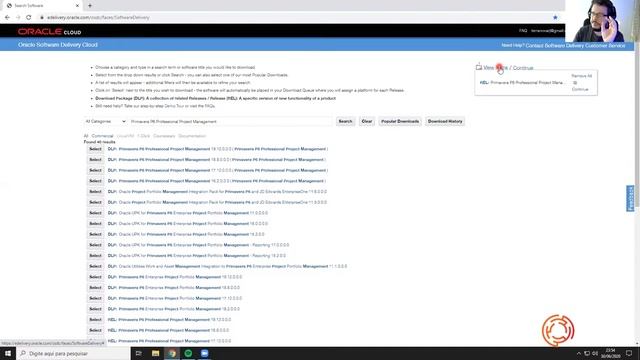Switch to Chrome on the taskbar
Screen dimensions: 640x360
(x=172, y=353)
